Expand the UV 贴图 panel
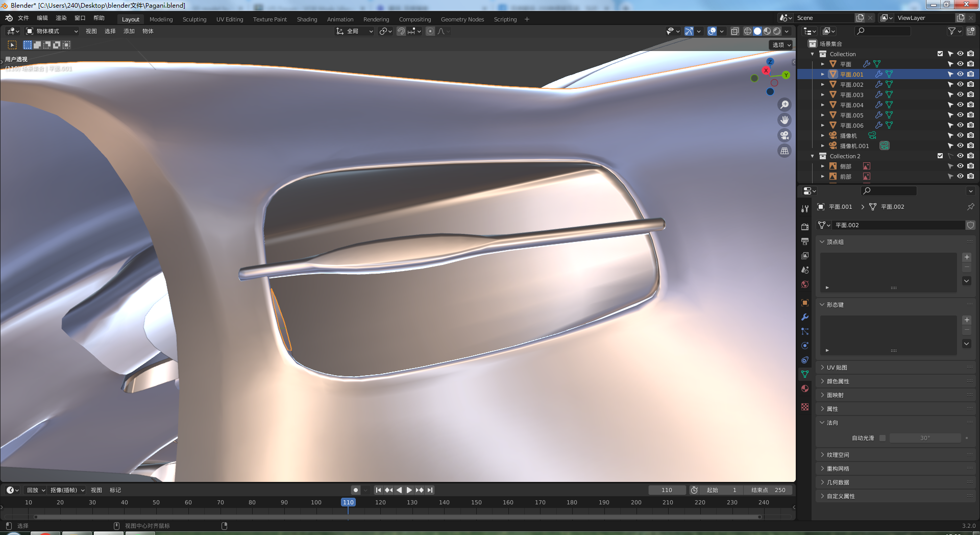The width and height of the screenshot is (980, 535). point(895,368)
